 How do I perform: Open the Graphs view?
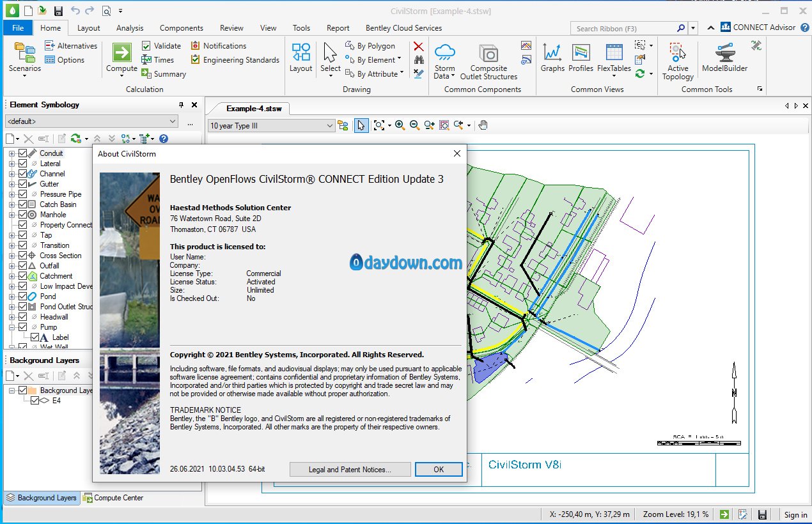coord(552,58)
